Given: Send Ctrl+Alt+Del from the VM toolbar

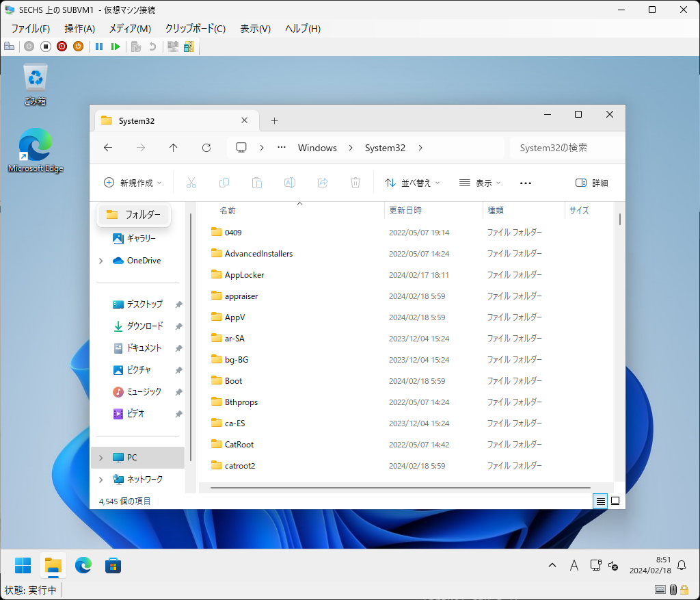Looking at the screenshot, I should tap(10, 47).
